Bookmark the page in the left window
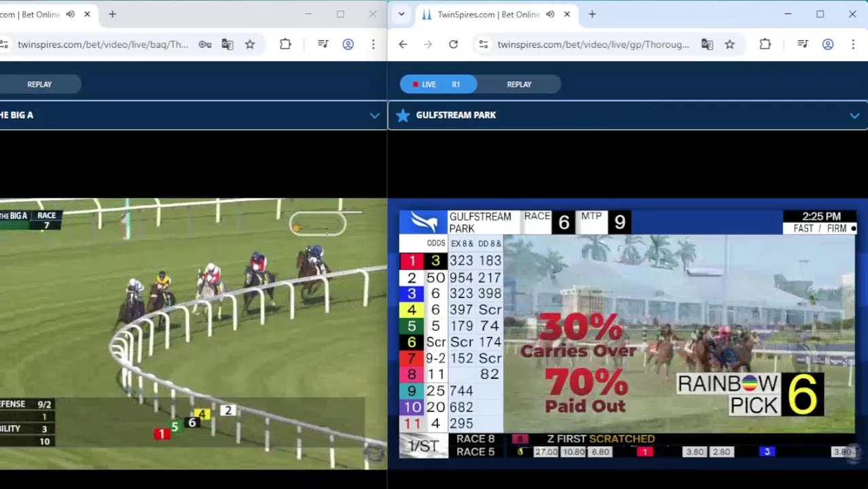Viewport: 868px width, 489px height. pos(250,44)
